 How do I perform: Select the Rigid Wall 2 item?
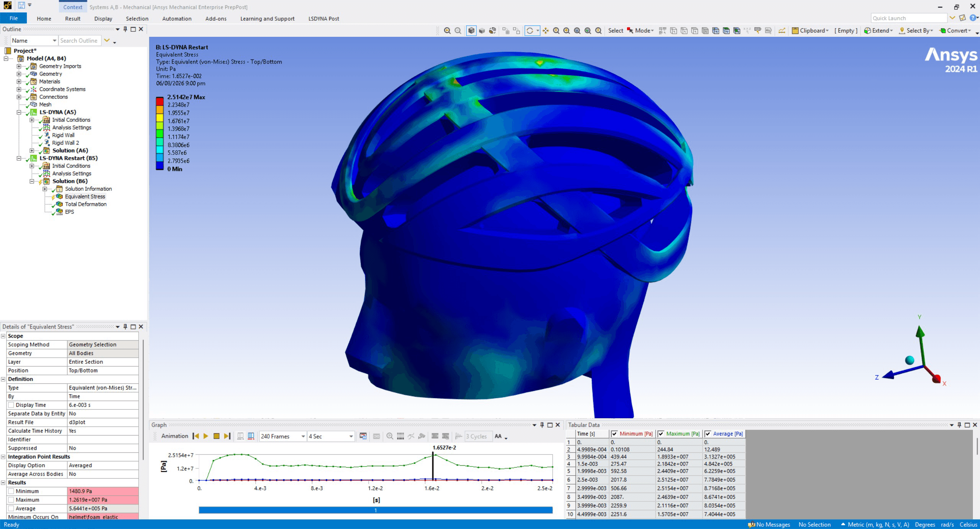65,143
